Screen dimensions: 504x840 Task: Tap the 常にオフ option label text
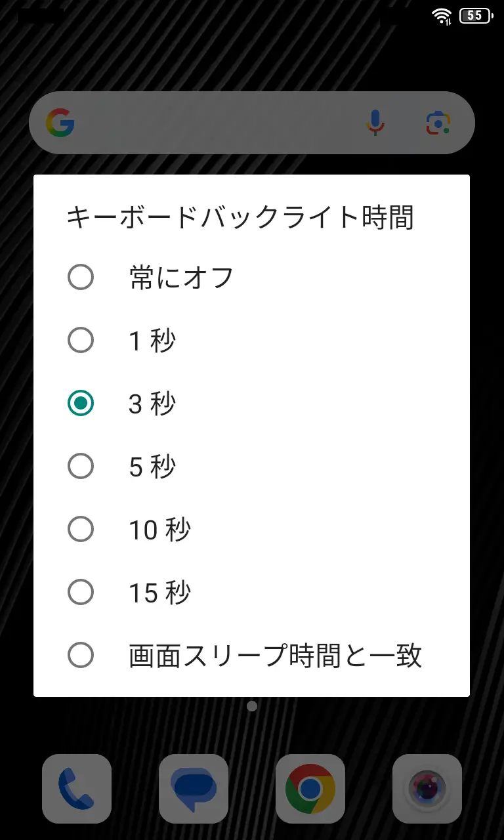(181, 278)
